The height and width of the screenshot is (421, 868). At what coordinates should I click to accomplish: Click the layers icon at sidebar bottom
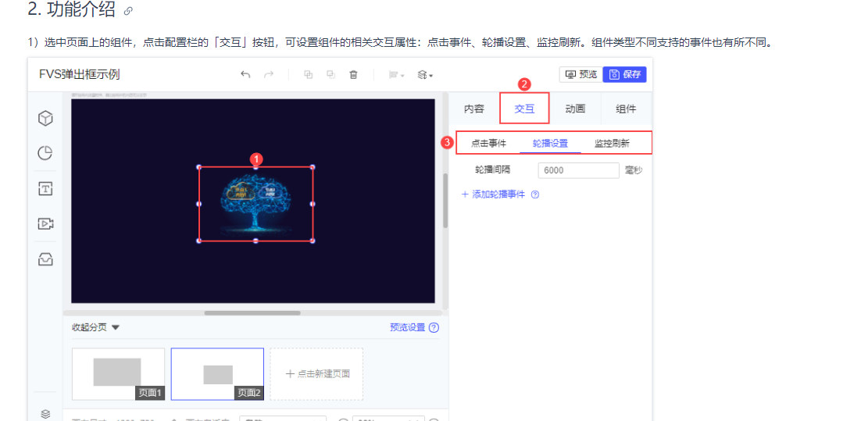pyautogui.click(x=46, y=413)
